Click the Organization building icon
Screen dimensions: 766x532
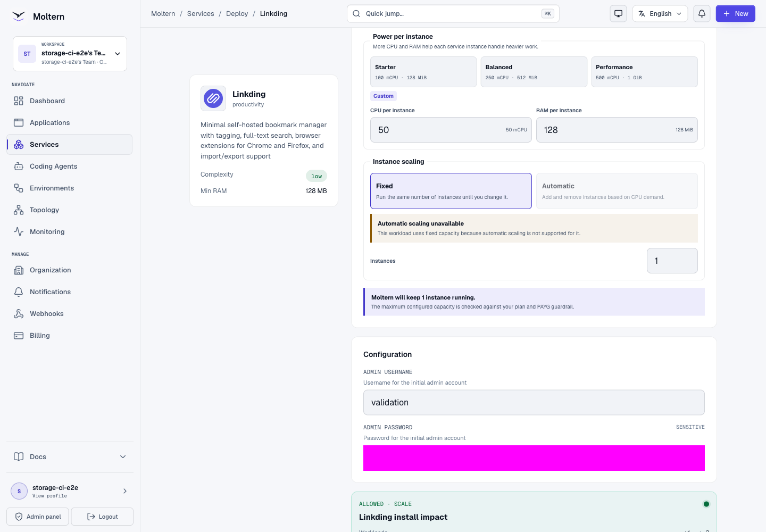pos(19,270)
